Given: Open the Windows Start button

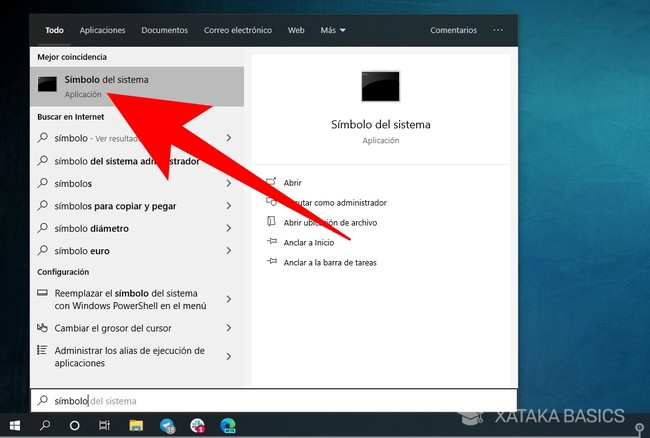Looking at the screenshot, I should [x=15, y=425].
